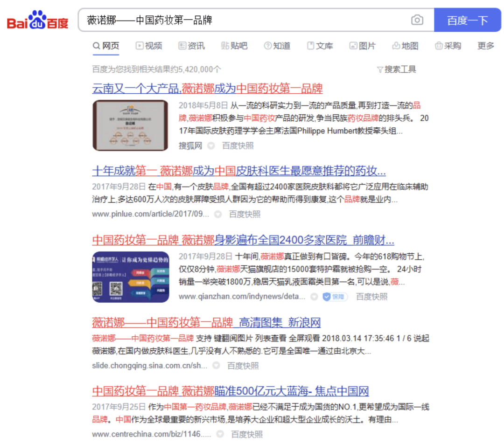Screen dimensions: 504x444
Task: Expand dropdown arrow next to 搜狐网
Action: pos(211,146)
